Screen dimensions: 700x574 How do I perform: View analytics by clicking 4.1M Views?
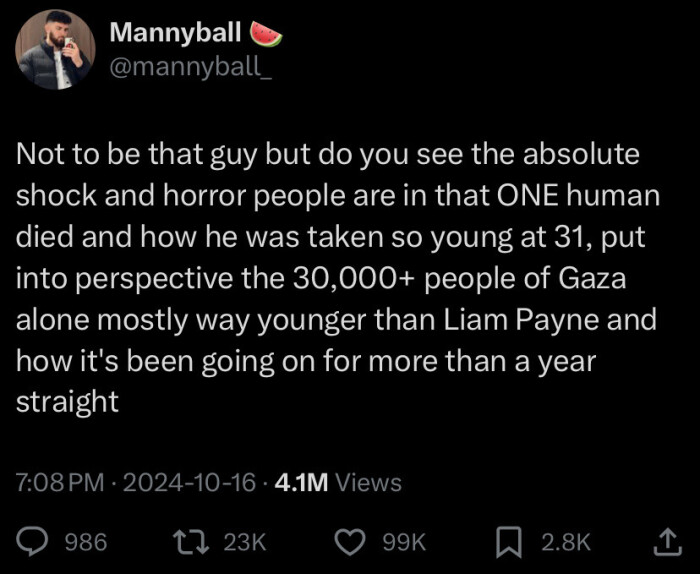tap(337, 483)
